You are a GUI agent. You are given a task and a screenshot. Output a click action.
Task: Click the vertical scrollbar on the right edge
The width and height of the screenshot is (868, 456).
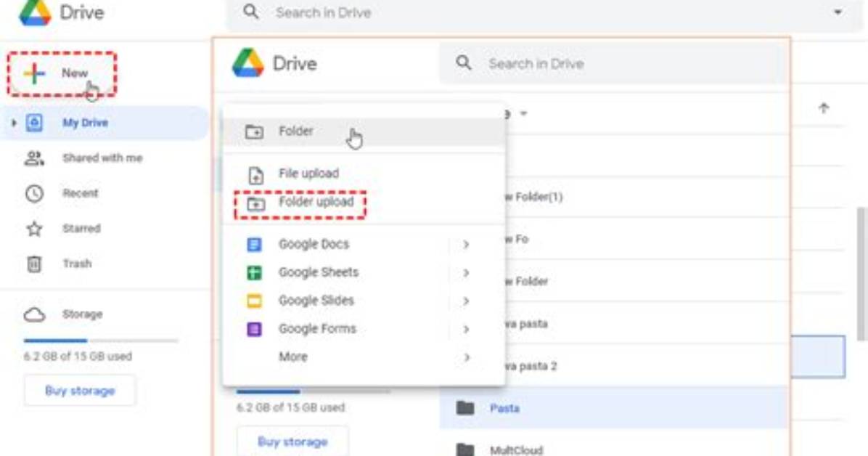(x=862, y=274)
